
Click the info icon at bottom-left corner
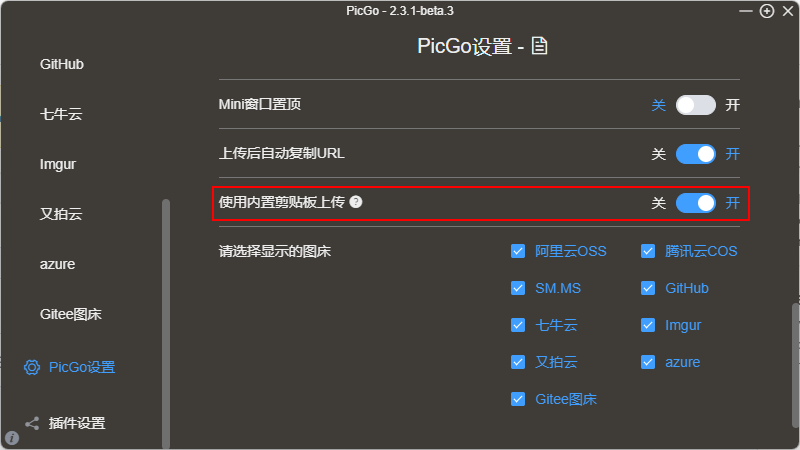tap(12, 438)
